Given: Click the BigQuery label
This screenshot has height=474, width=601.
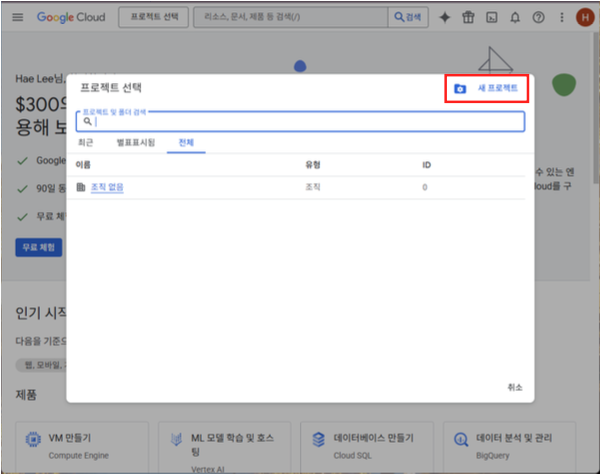Looking at the screenshot, I should click(493, 456).
